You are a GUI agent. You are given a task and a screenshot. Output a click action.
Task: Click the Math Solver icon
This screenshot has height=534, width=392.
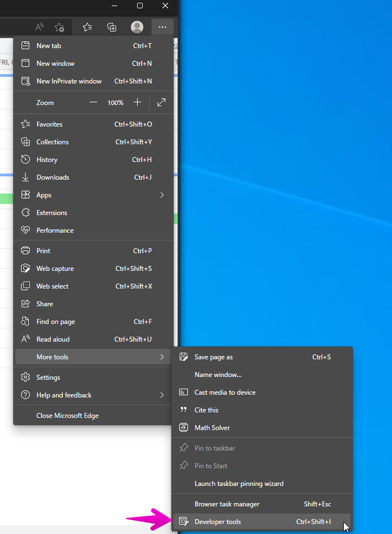[x=184, y=428]
